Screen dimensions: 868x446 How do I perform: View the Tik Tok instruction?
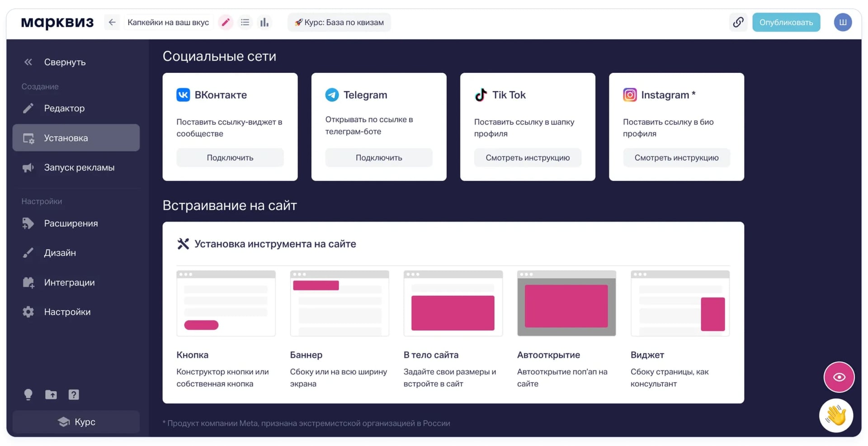click(528, 157)
